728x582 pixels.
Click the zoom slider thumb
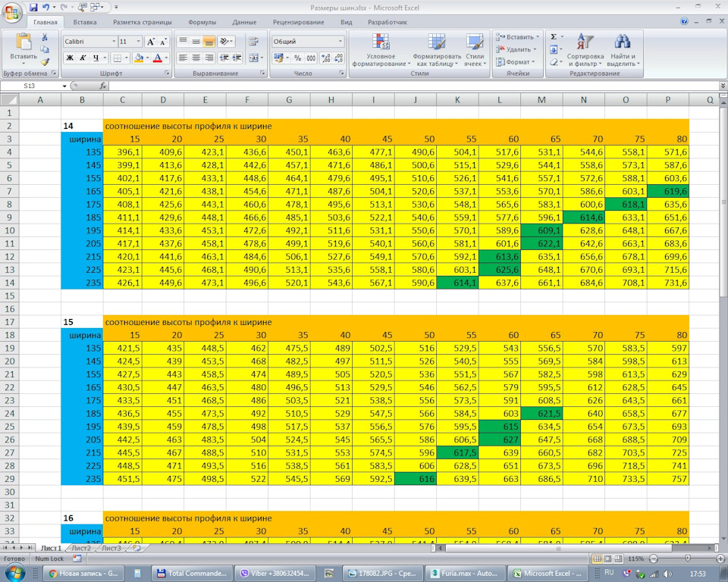coord(688,559)
